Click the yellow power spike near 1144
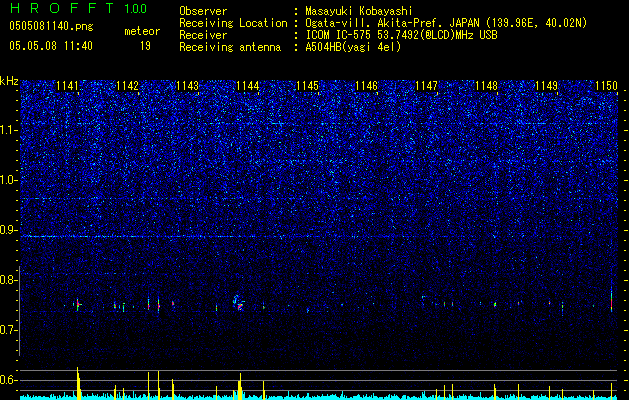Image resolution: width=629 pixels, height=400 pixels. (x=239, y=386)
